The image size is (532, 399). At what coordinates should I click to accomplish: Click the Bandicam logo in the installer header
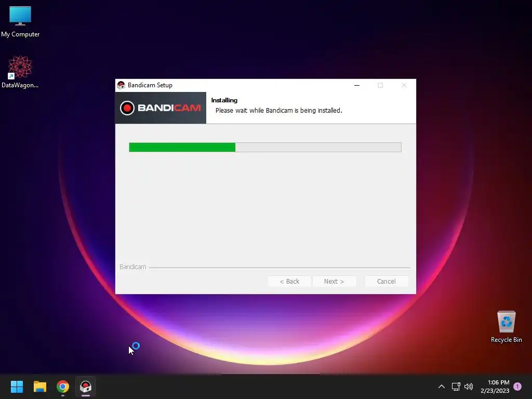coord(161,108)
